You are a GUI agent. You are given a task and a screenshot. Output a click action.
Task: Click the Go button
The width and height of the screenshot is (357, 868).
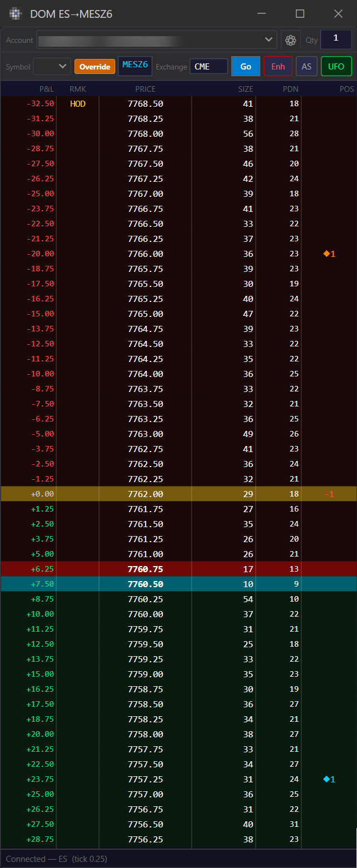(246, 67)
